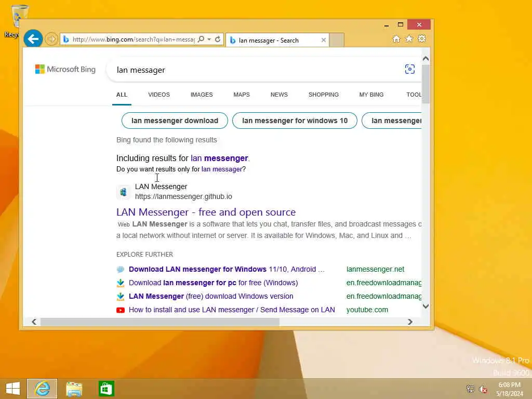Screen dimensions: 532x399
Task: Open the address bar dropdown arrow
Action: coord(209,39)
